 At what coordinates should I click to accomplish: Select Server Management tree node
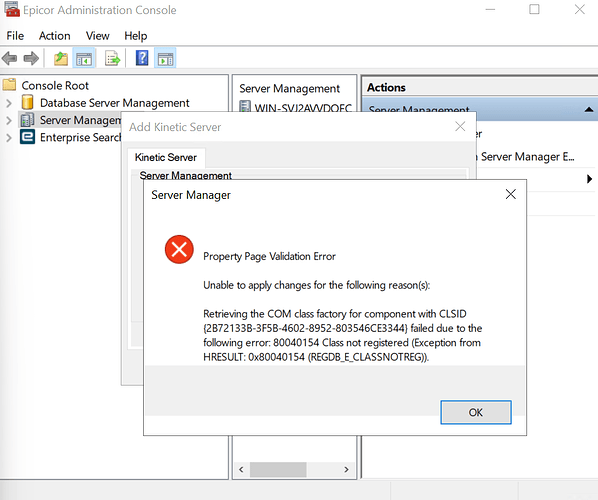[80, 120]
